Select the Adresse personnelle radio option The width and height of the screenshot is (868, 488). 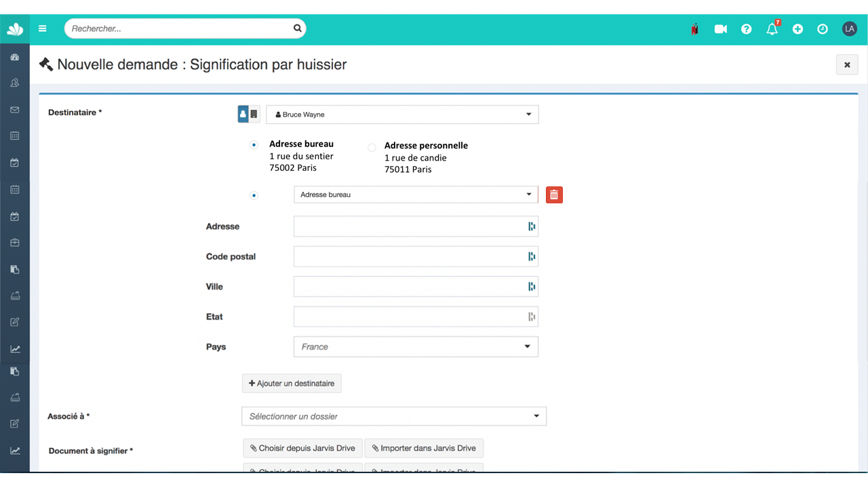click(x=372, y=147)
